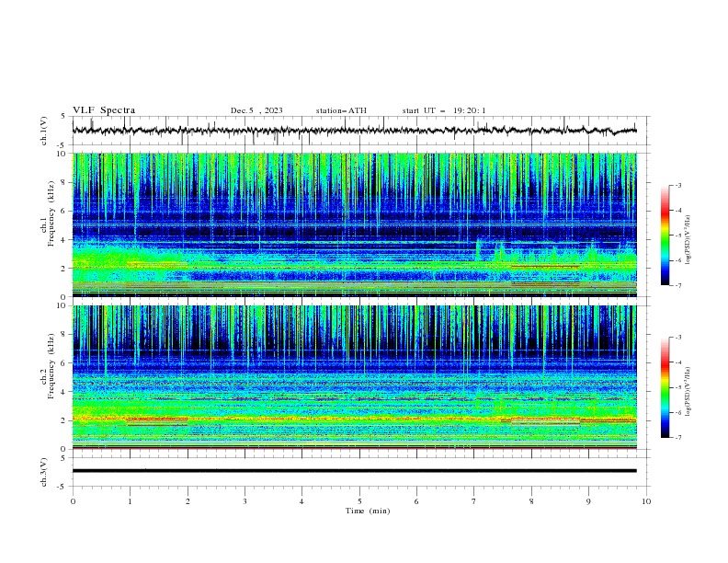Screen dimensions: 728x563
Task: Click time axis tick label "9"
Action: [x=588, y=501]
